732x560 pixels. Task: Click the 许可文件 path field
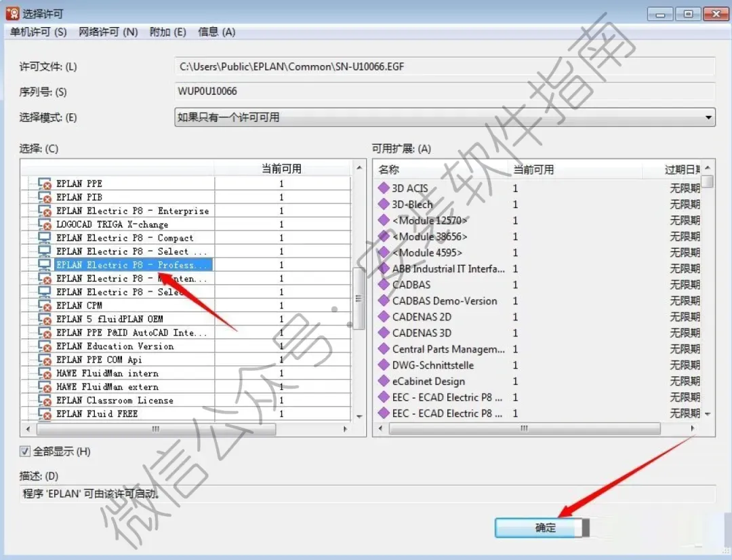tap(445, 66)
